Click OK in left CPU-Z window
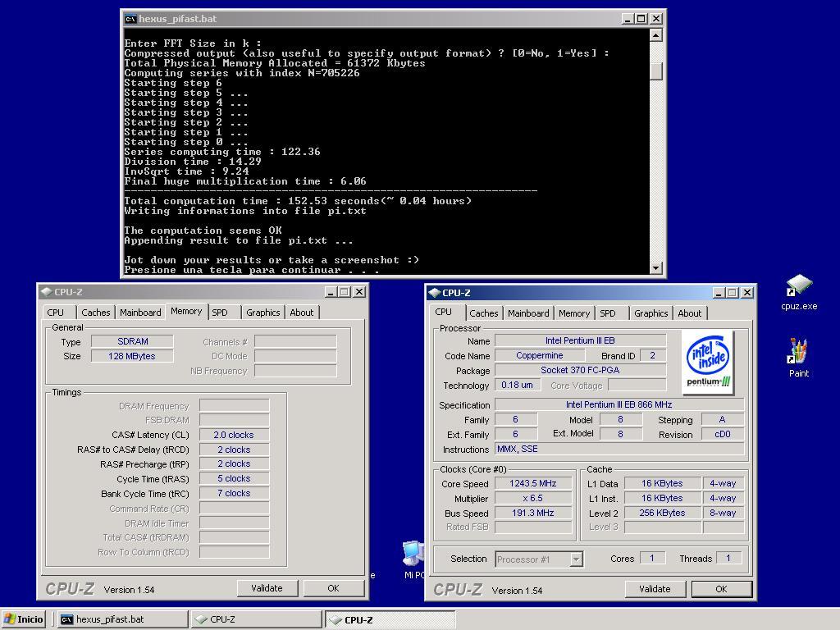The image size is (840, 630). [x=333, y=588]
